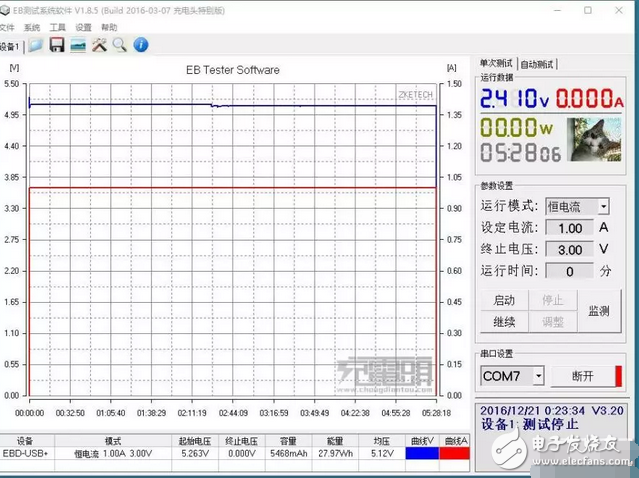Open settings via the hammer and wrench icon

(x=99, y=45)
